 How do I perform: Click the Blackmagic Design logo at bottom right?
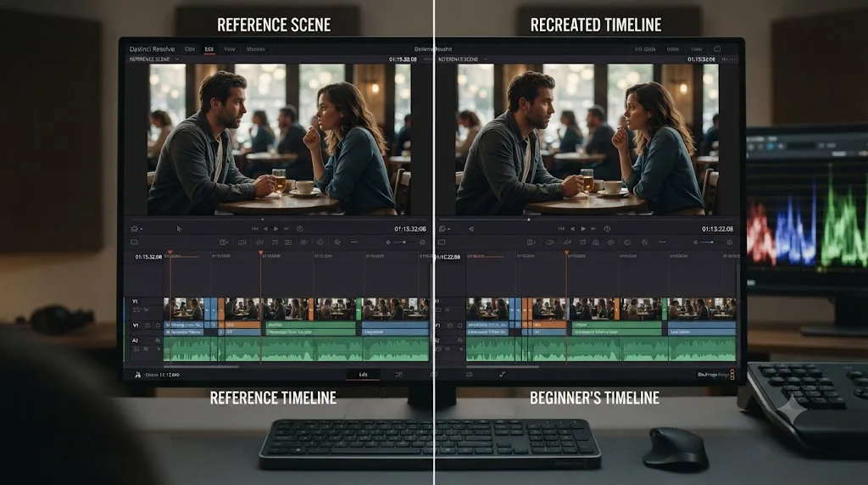tap(715, 375)
